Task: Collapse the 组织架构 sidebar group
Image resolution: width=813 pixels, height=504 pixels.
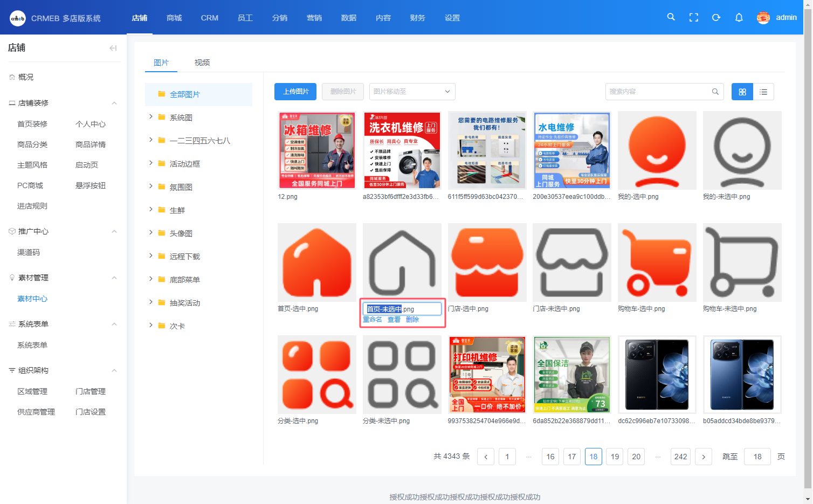Action: [x=114, y=370]
